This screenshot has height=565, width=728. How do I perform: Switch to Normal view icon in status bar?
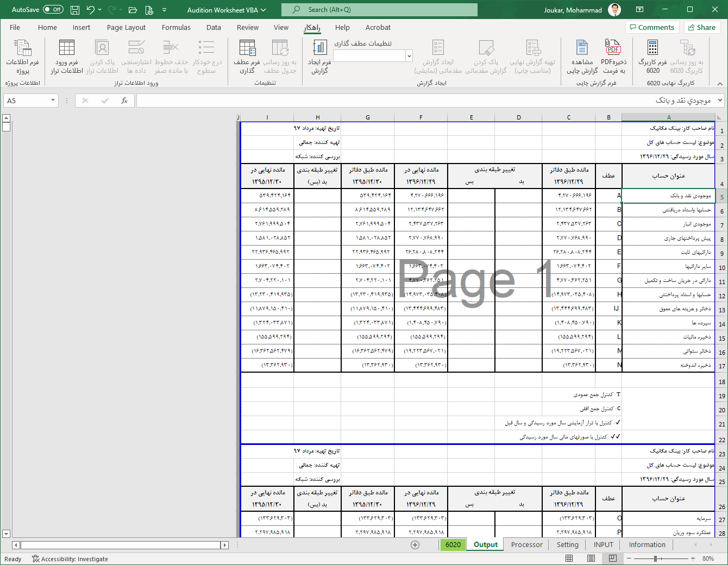[569, 558]
